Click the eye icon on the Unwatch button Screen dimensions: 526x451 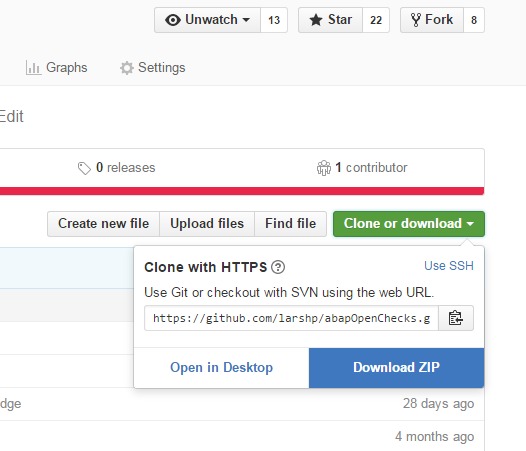(173, 20)
